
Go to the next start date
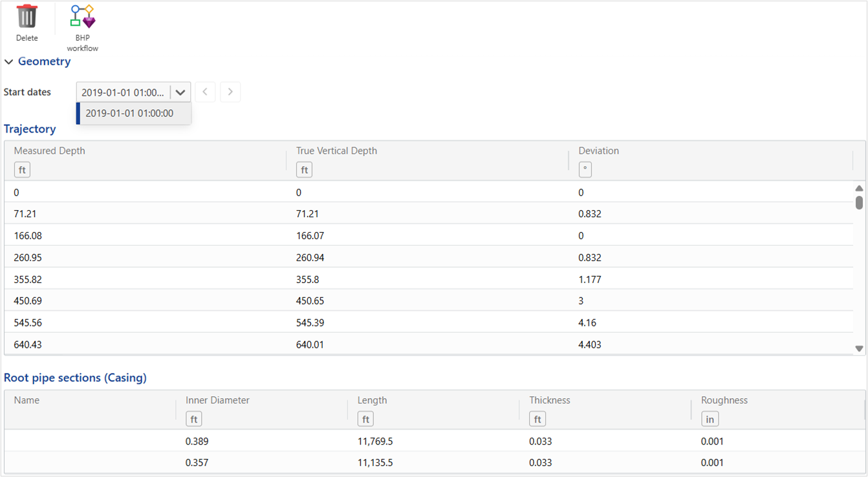coord(230,92)
